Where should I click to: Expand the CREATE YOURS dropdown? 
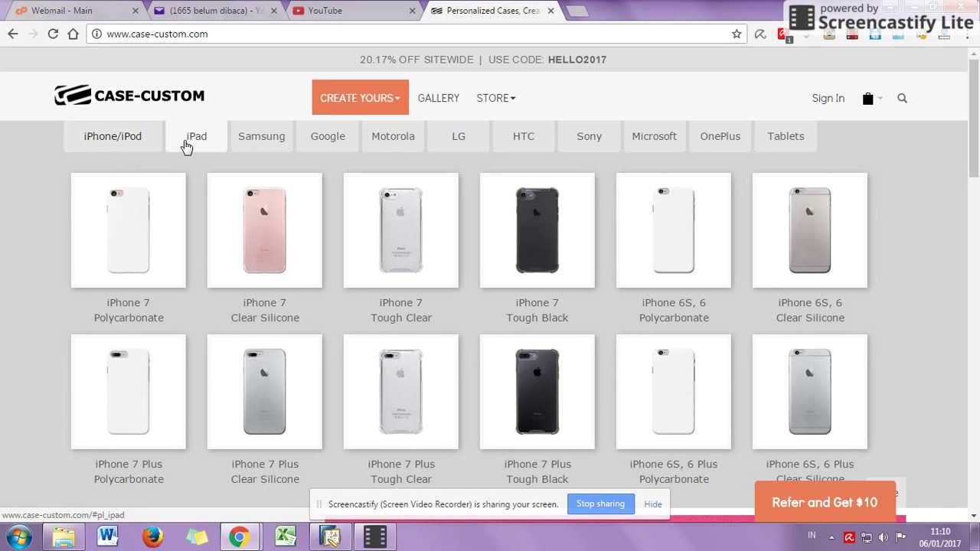point(360,97)
